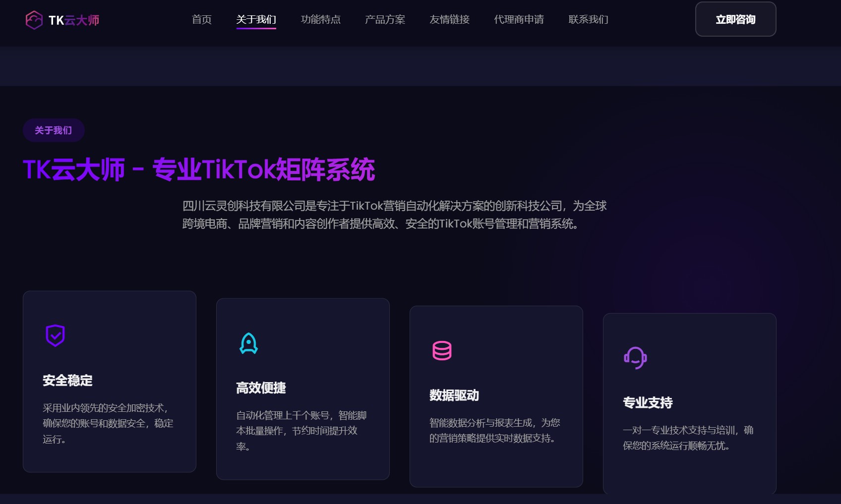Click the headset icon on 专业支持 card
Screen dimensions: 841x504
(635, 357)
